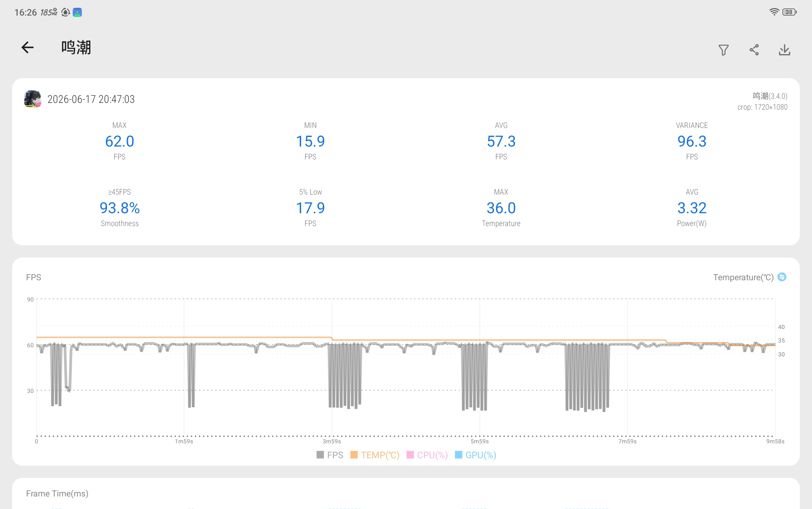812x509 pixels.
Task: Select the 93.8% Smoothness stat
Action: click(119, 208)
